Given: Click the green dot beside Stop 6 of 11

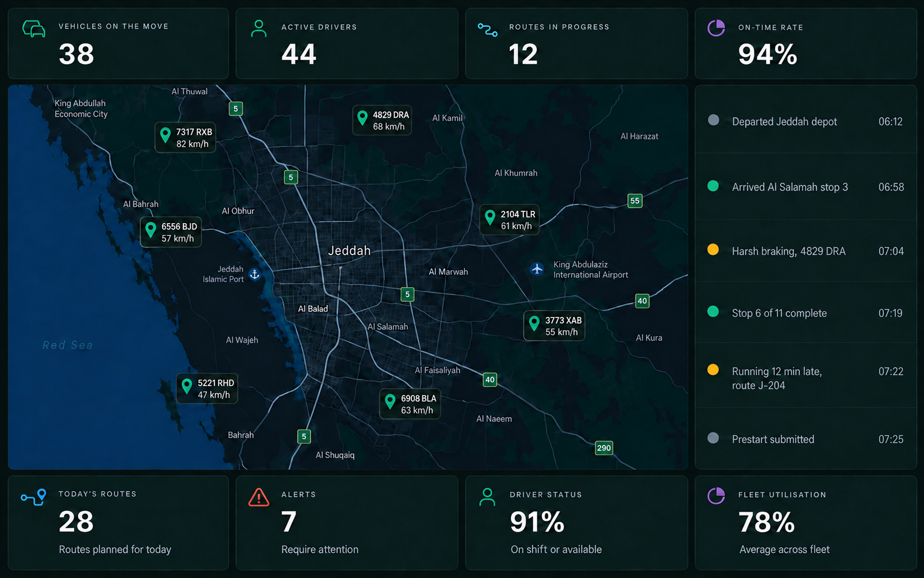Looking at the screenshot, I should [713, 311].
